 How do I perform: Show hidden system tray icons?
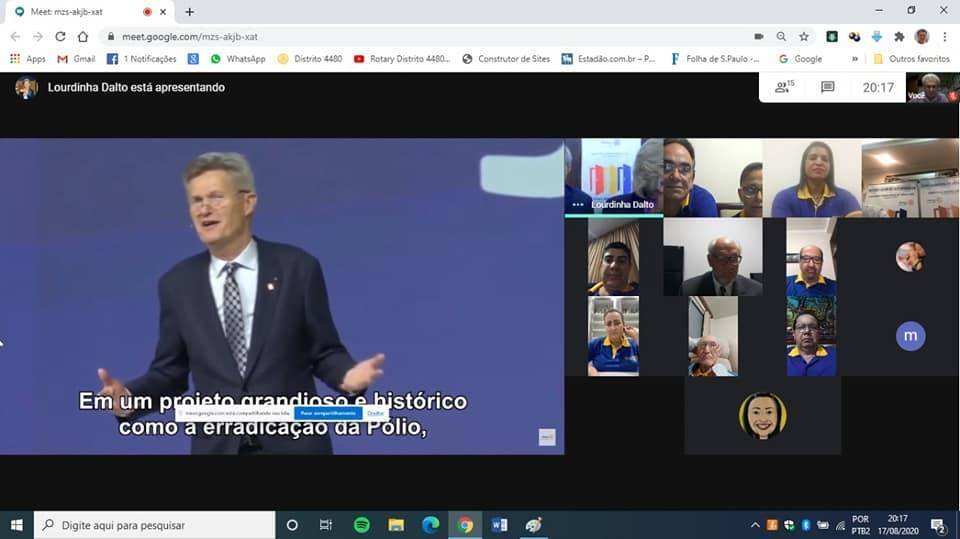coord(755,525)
